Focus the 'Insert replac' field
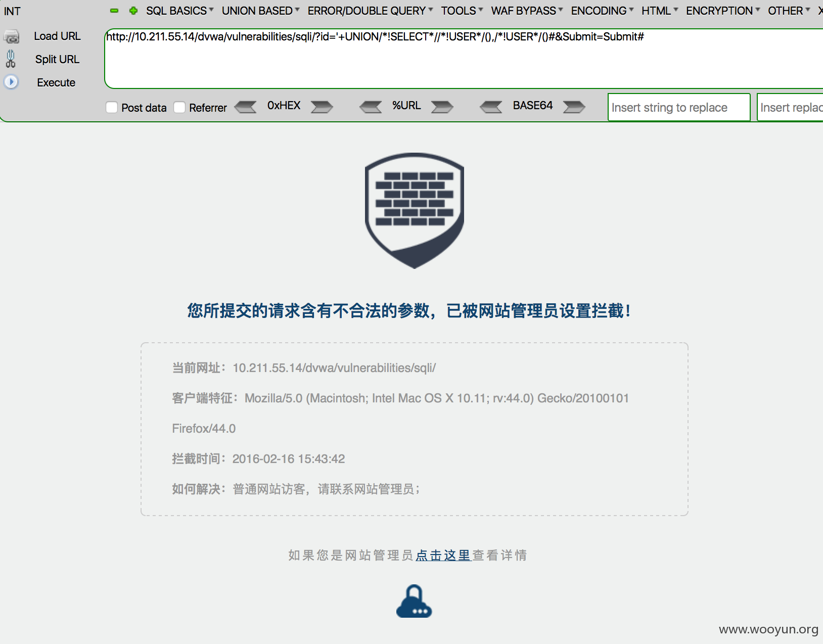 790,107
